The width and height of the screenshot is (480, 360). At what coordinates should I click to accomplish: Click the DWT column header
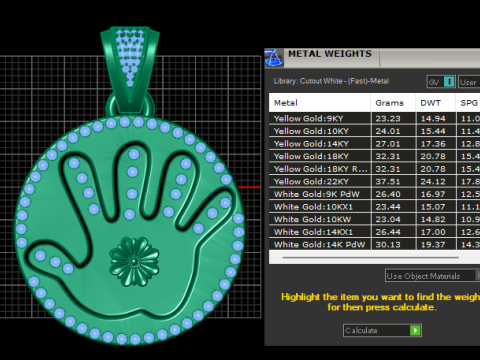point(435,103)
